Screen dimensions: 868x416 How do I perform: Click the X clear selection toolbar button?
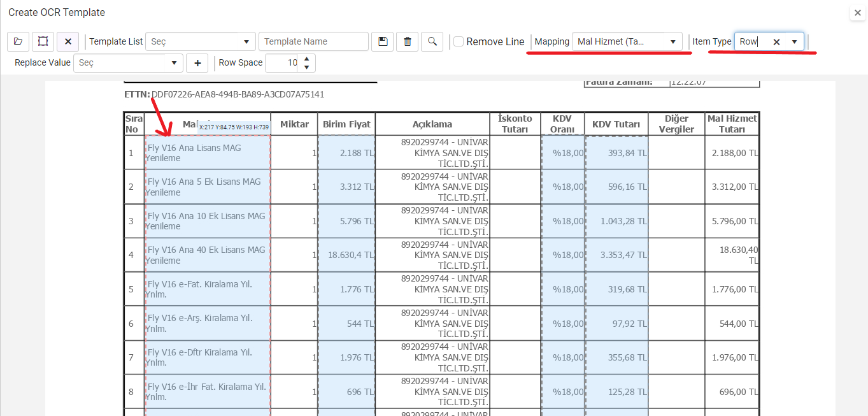click(68, 41)
